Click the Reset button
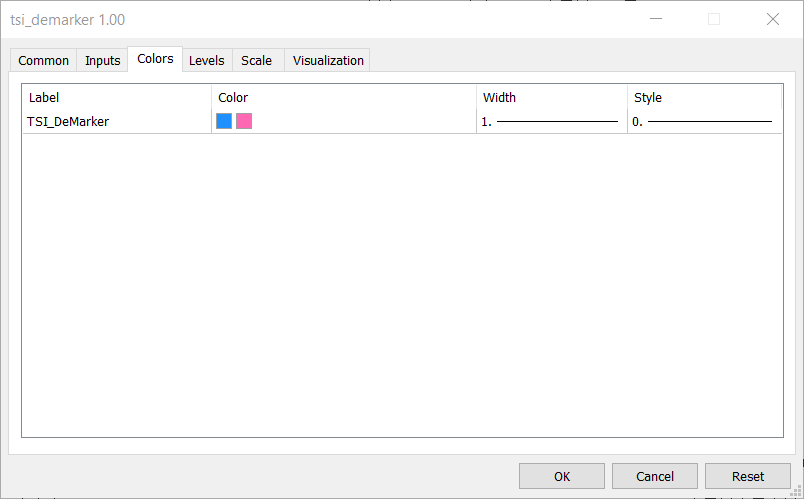The image size is (804, 499). pyautogui.click(x=748, y=476)
